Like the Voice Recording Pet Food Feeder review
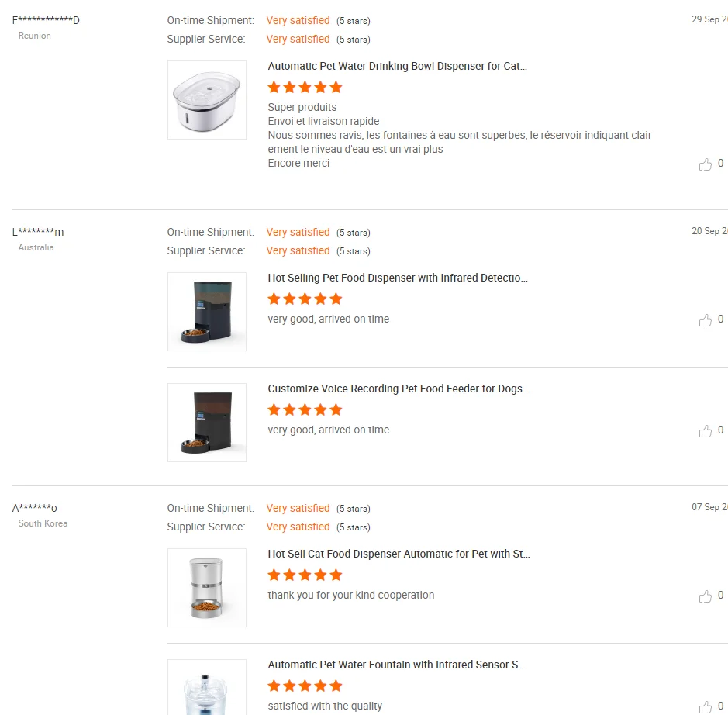 pyautogui.click(x=705, y=431)
